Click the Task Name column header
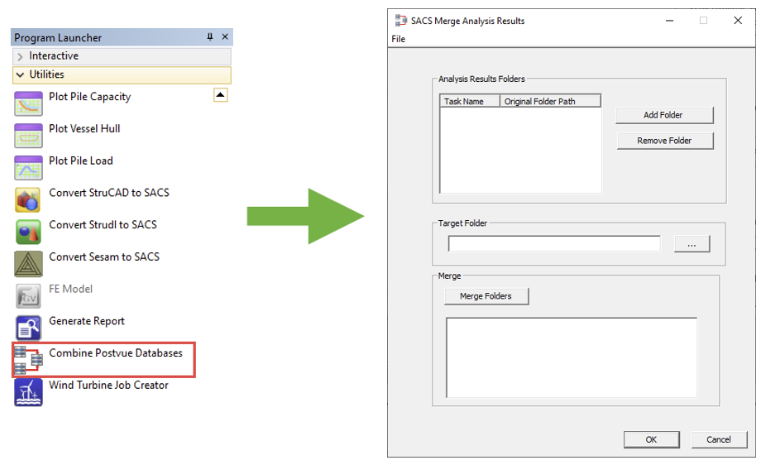This screenshot has height=464, width=760. coord(469,101)
